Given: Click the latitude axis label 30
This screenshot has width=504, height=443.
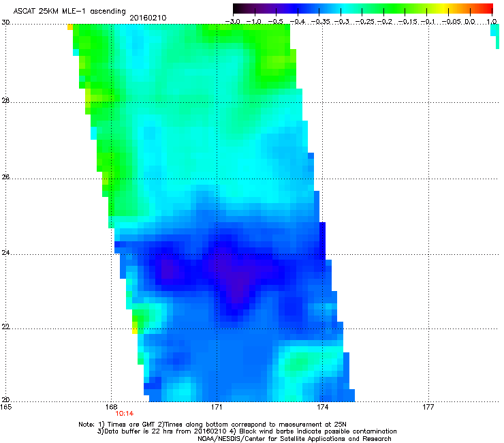Looking at the screenshot, I should [x=5, y=22].
